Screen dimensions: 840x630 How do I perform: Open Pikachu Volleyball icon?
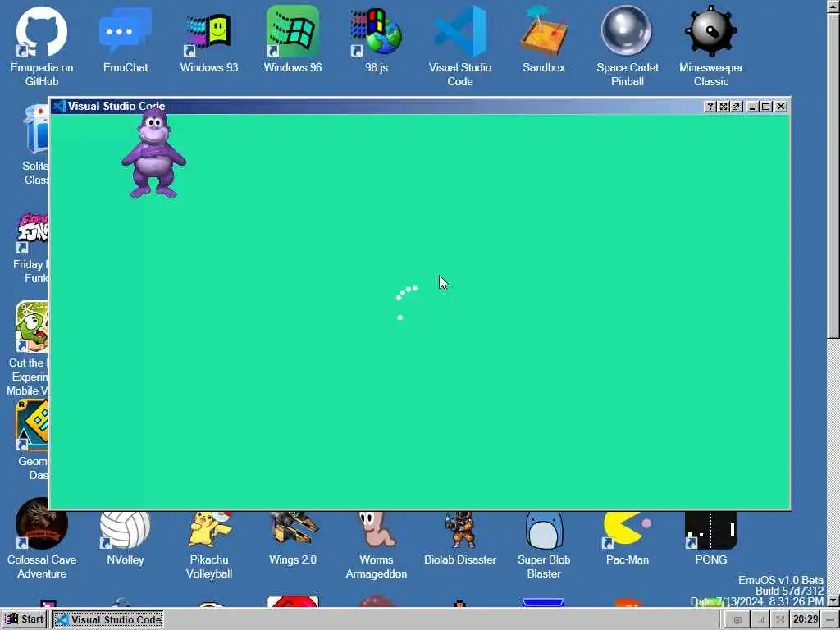(x=209, y=544)
